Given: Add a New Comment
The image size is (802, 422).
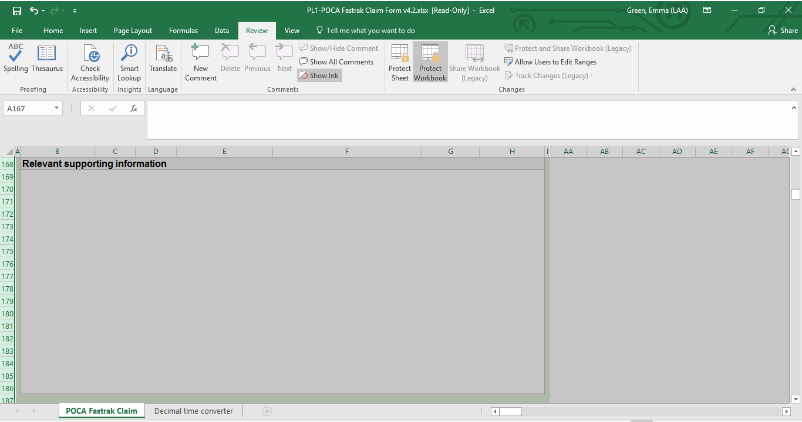Looking at the screenshot, I should coord(200,62).
